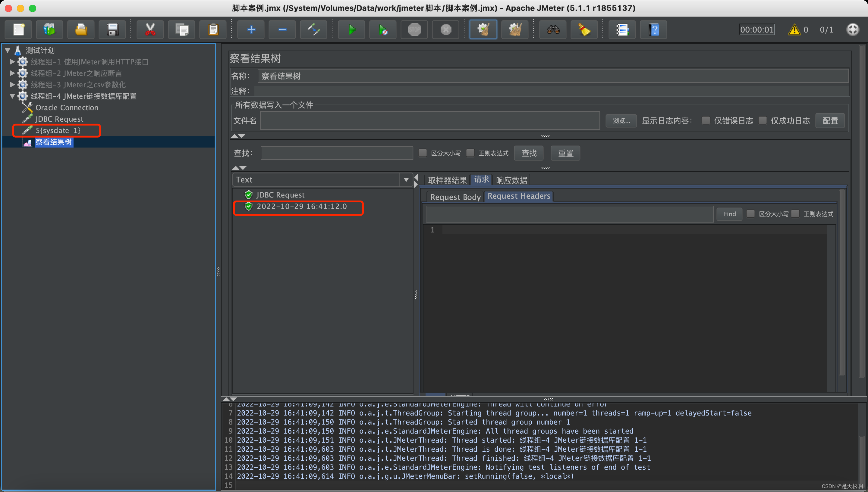
Task: Click Start no pauses icon
Action: pyautogui.click(x=383, y=30)
